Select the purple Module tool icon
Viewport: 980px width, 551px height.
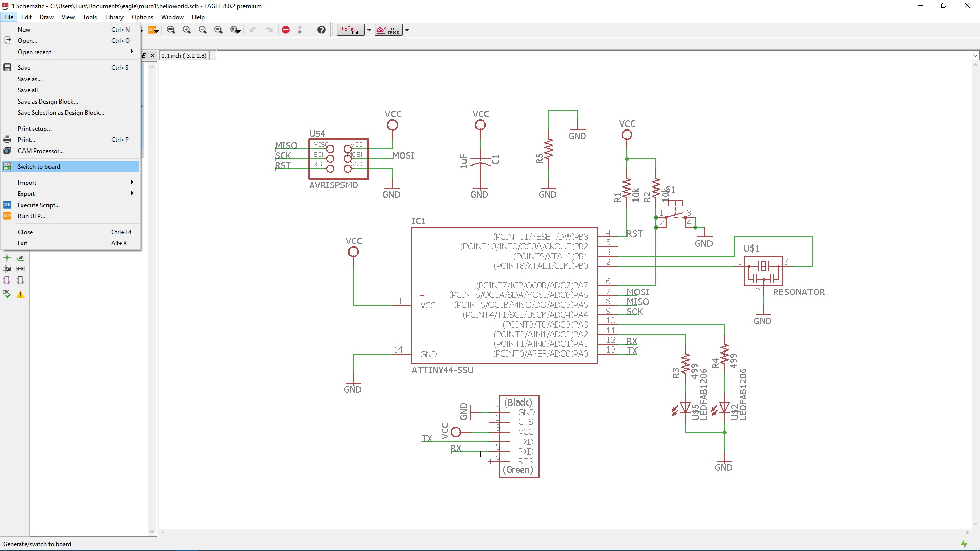7,280
